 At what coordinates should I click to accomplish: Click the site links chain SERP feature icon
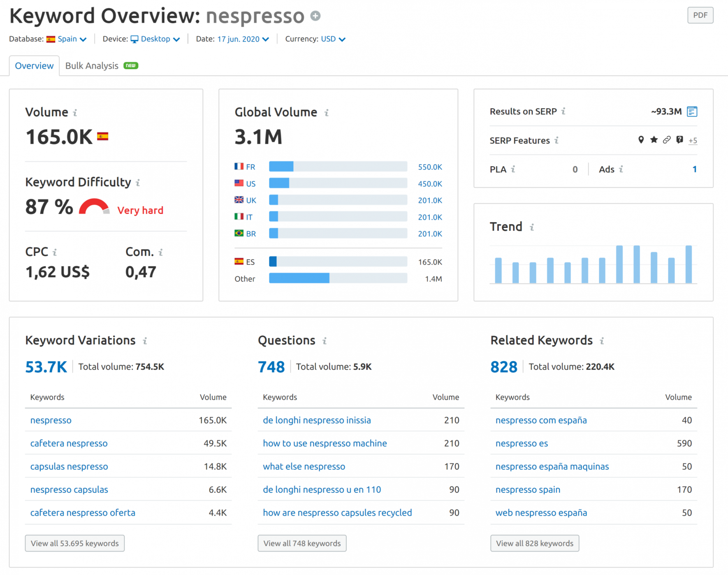click(x=667, y=140)
